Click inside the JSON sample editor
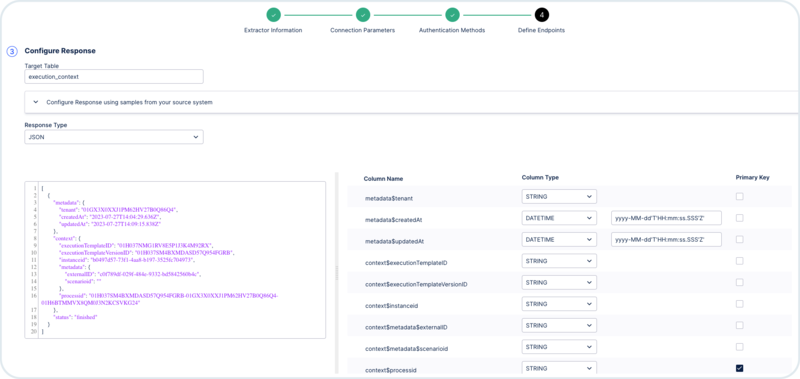Screen dimensions: 800x379 [175, 260]
